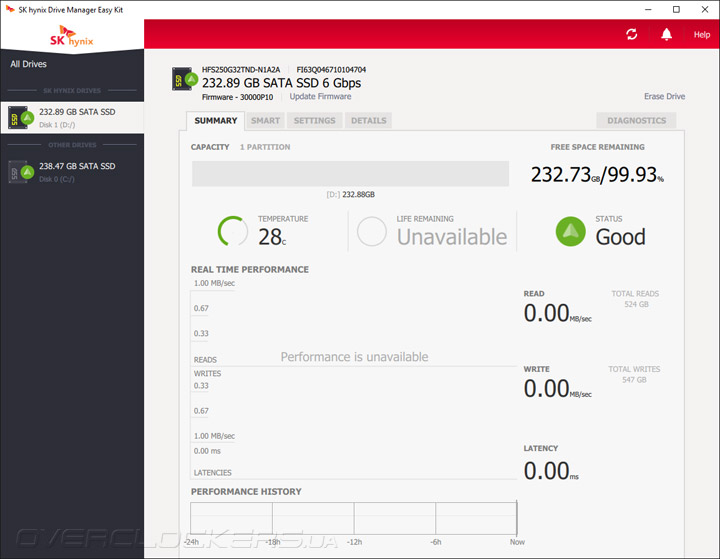Select All Drives in sidebar
This screenshot has width=720, height=559.
tap(28, 64)
